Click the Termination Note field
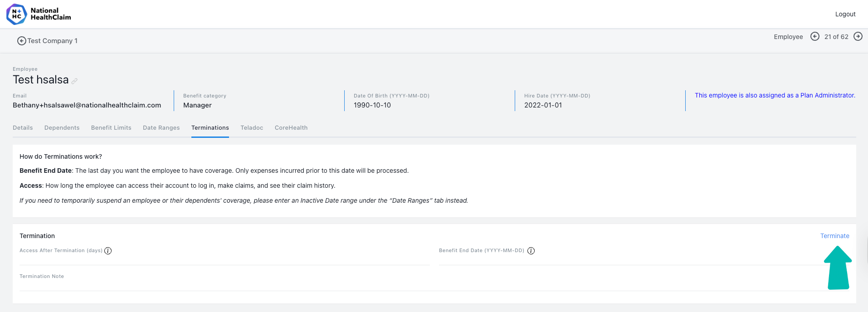This screenshot has width=868, height=312. [x=434, y=286]
